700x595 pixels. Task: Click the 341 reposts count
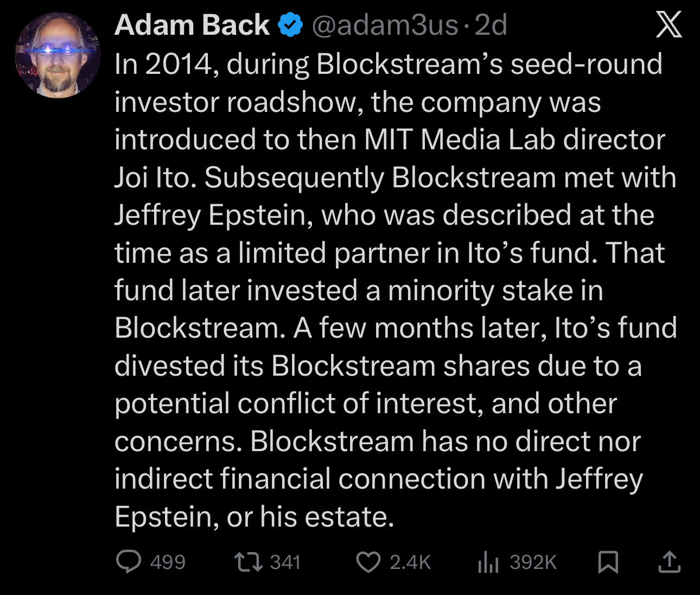click(285, 562)
